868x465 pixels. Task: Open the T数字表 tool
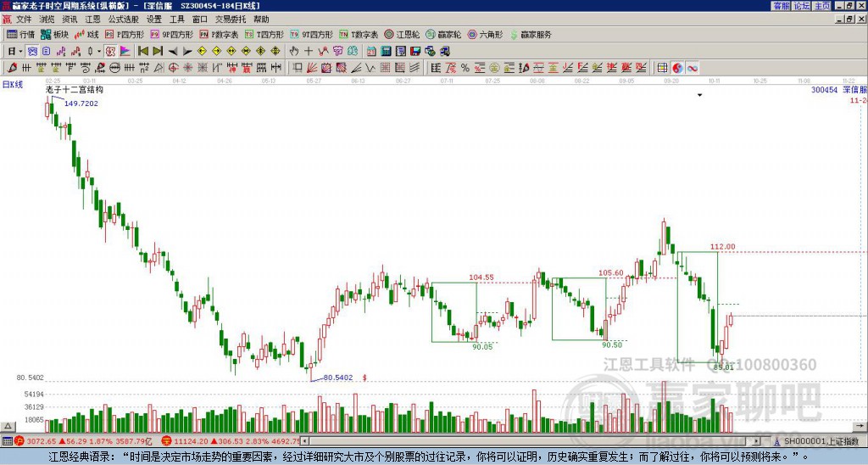pos(359,34)
